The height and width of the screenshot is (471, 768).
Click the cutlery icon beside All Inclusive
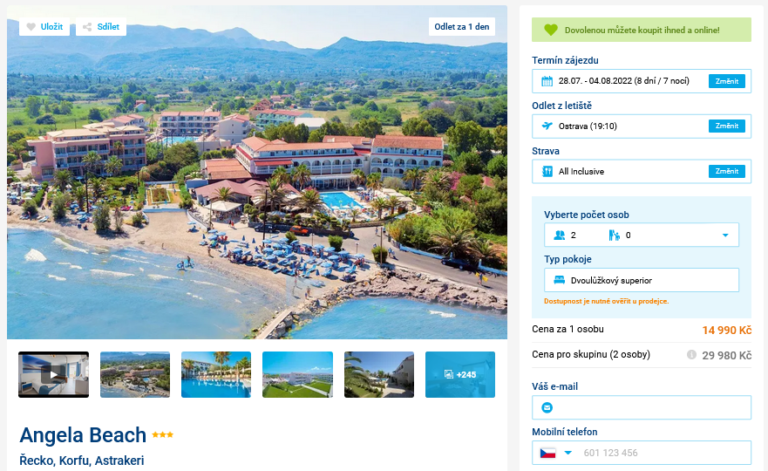click(547, 171)
